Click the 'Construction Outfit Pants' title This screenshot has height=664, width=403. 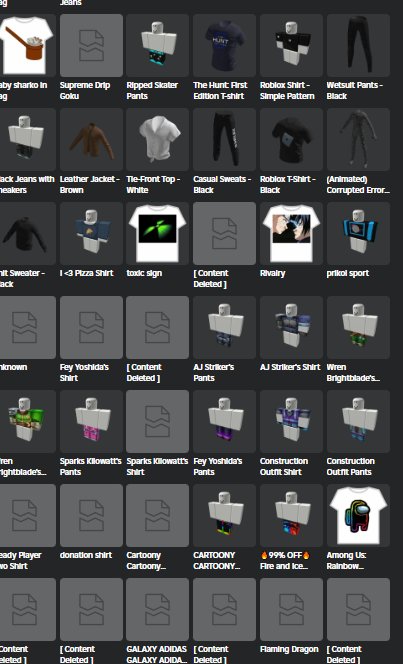point(351,467)
